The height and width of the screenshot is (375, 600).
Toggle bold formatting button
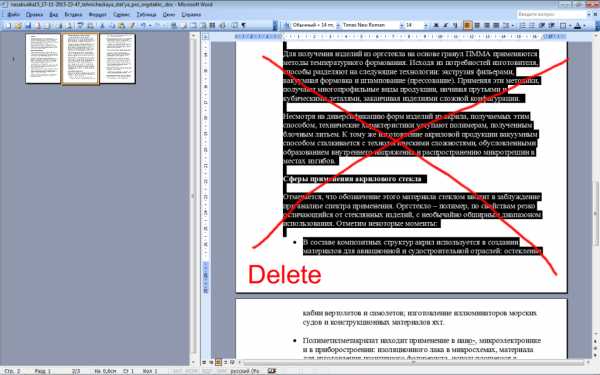436,25
